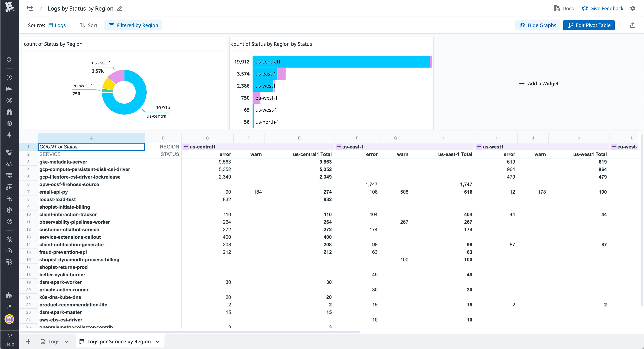Collapse the us-central1 region column group

(x=186, y=147)
